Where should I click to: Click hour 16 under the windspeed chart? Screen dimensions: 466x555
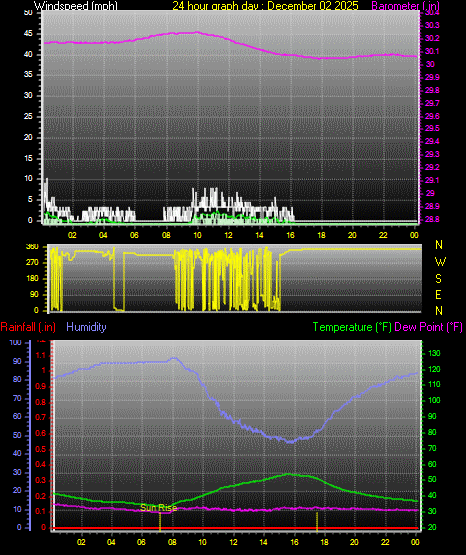click(x=290, y=235)
